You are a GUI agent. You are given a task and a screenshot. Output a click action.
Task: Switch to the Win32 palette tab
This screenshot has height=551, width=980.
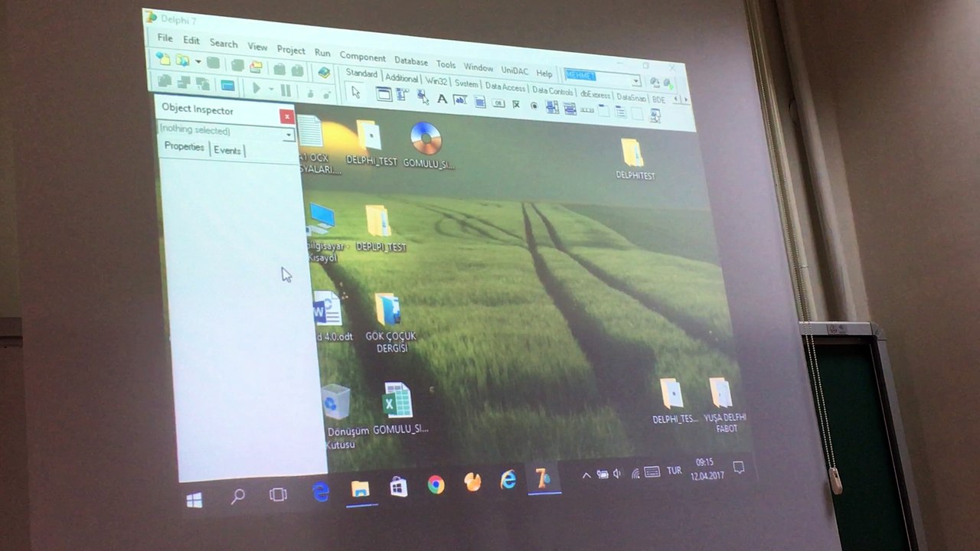[x=436, y=81]
